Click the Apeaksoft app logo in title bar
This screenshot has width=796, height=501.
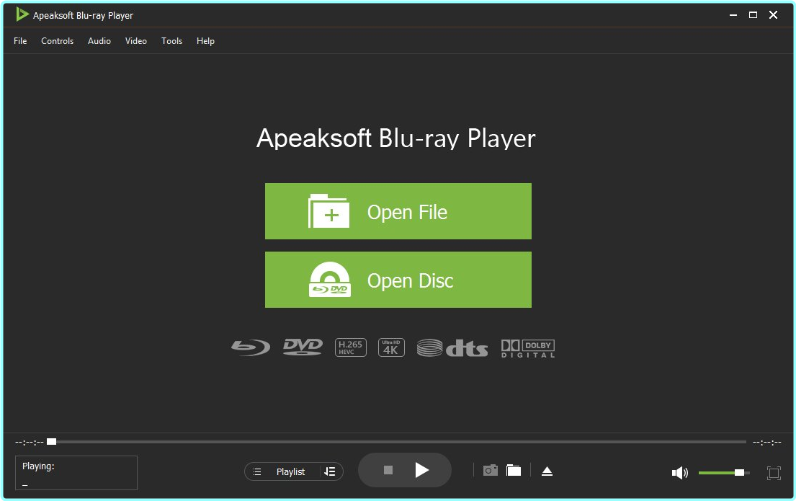coord(21,14)
